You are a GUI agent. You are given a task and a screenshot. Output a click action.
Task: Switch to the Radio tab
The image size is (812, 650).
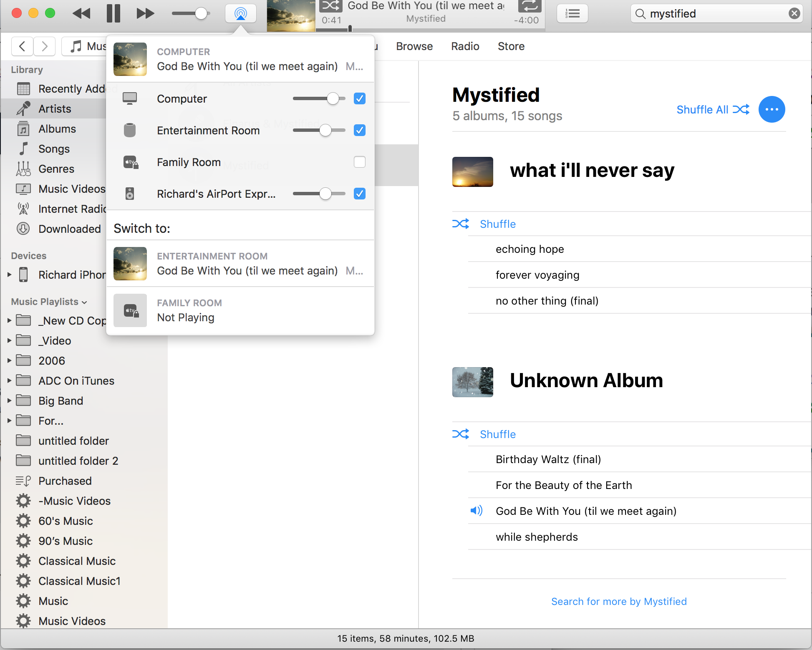pos(465,46)
